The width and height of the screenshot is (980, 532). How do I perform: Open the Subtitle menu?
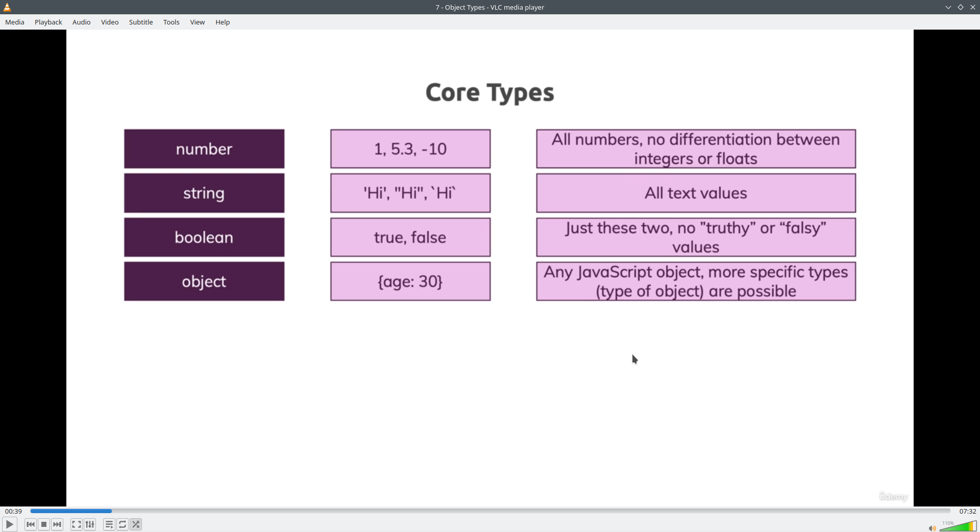point(141,22)
